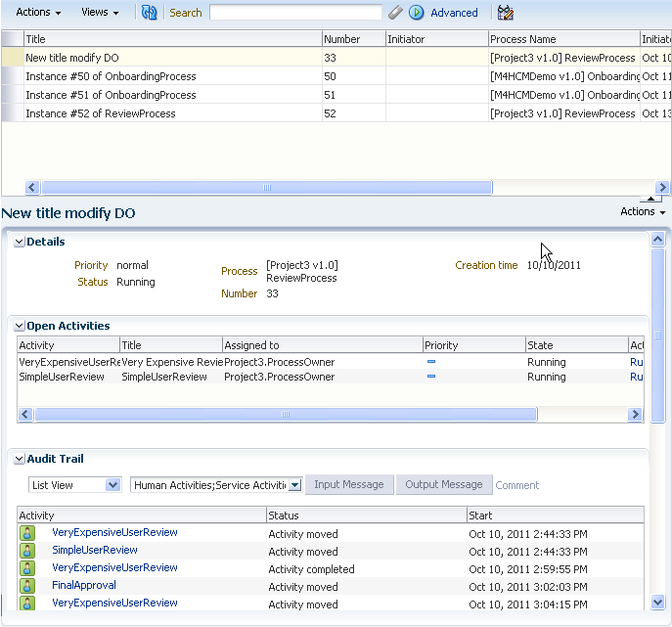672x627 pixels.
Task: Click the Comment link
Action: pyautogui.click(x=516, y=485)
